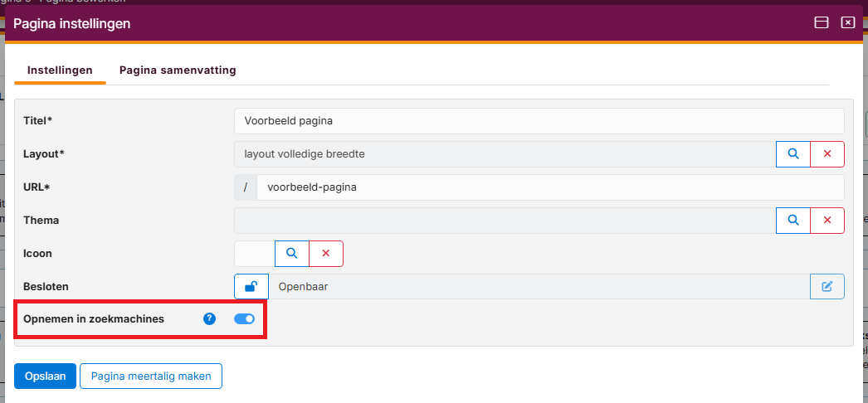Edit the Openbaar access setting
This screenshot has height=403, width=868.
point(827,287)
